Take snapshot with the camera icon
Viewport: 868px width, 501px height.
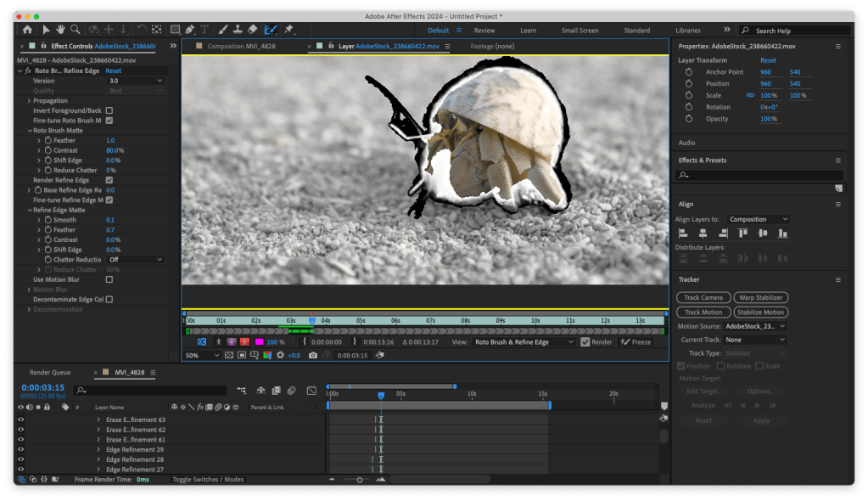click(x=313, y=355)
